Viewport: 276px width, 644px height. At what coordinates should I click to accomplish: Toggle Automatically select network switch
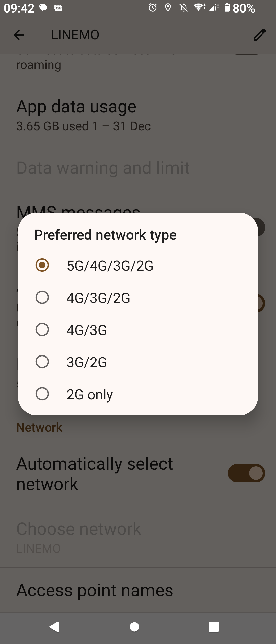246,473
